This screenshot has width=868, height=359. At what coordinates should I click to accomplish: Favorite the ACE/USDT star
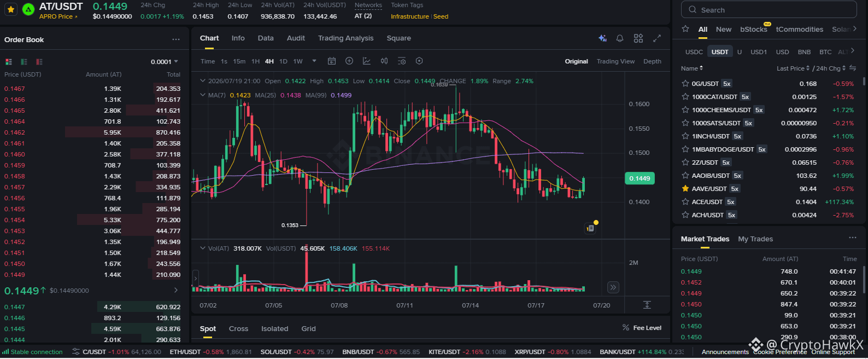click(x=685, y=202)
